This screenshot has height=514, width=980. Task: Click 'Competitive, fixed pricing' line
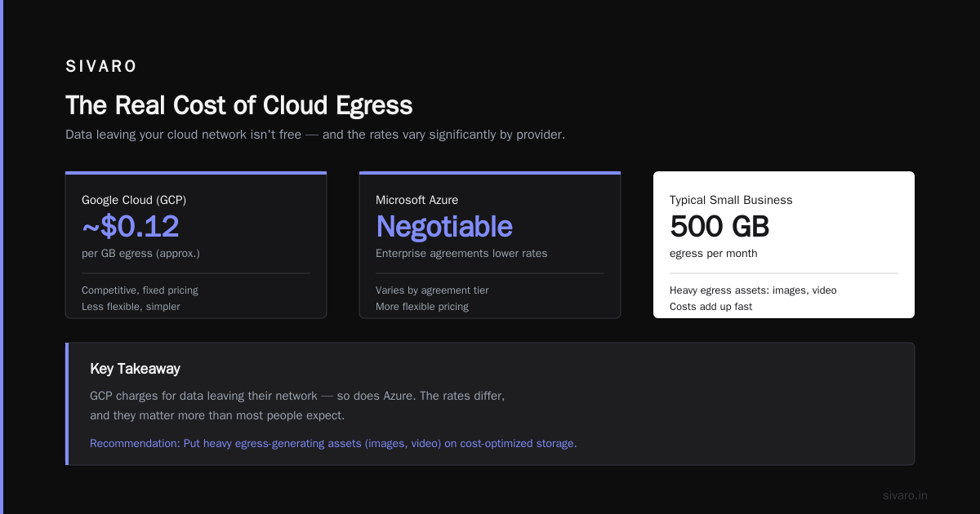140,290
